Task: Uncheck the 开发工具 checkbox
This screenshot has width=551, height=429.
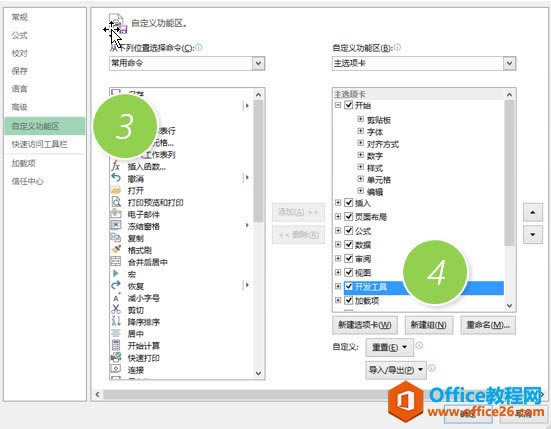Action: tap(349, 286)
